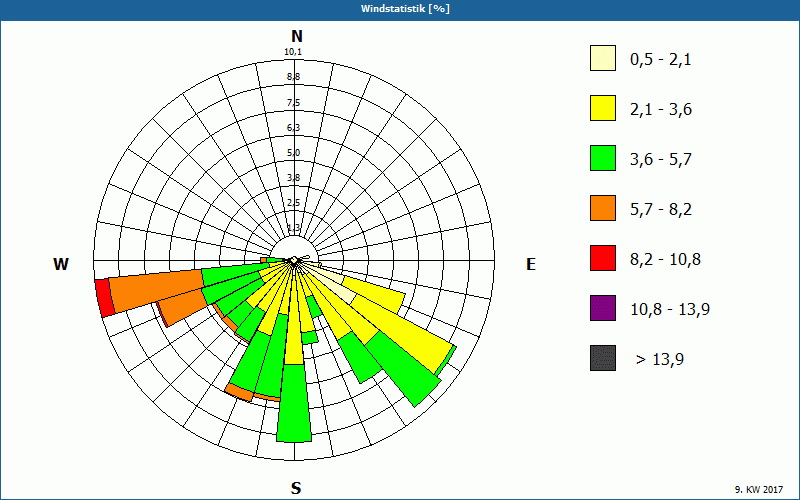
Task: Click the yellow 2,1 - 3,6 legend swatch
Action: click(603, 108)
